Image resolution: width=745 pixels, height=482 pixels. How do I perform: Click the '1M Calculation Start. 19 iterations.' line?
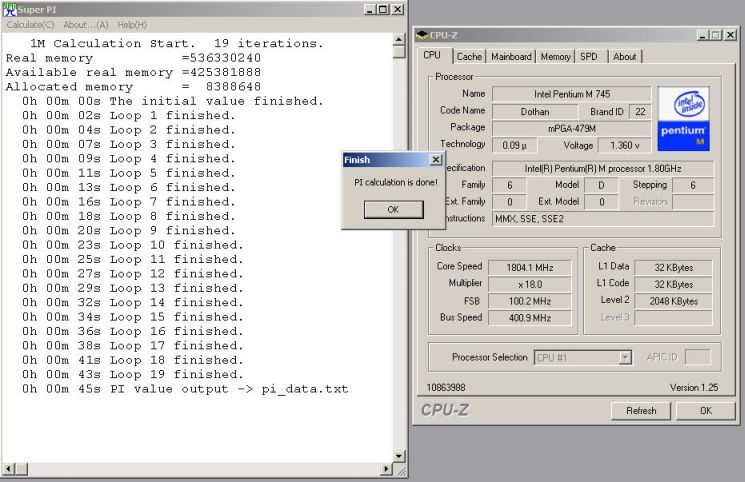177,44
